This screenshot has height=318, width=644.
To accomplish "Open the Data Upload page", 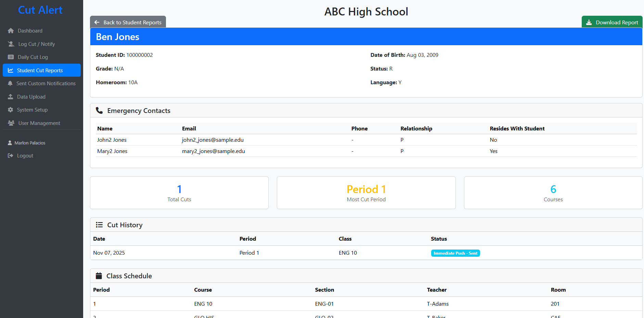I will pyautogui.click(x=31, y=97).
